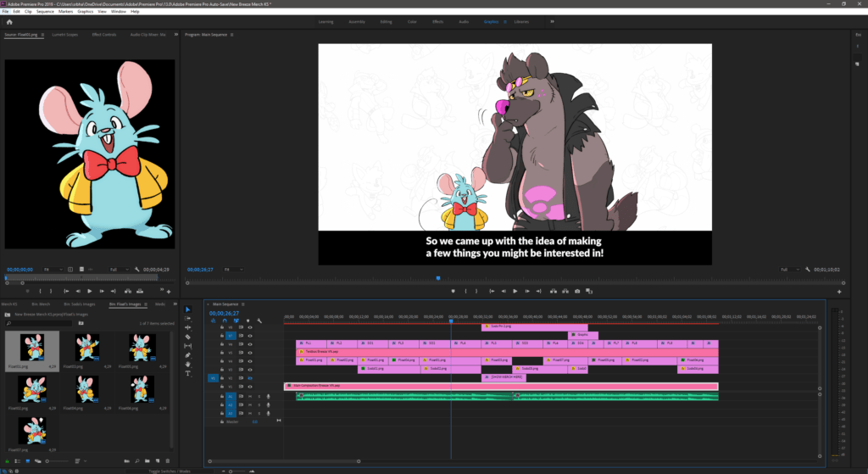The image size is (868, 474).
Task: Open Program monitor Fit zoom dropdown
Action: point(233,270)
